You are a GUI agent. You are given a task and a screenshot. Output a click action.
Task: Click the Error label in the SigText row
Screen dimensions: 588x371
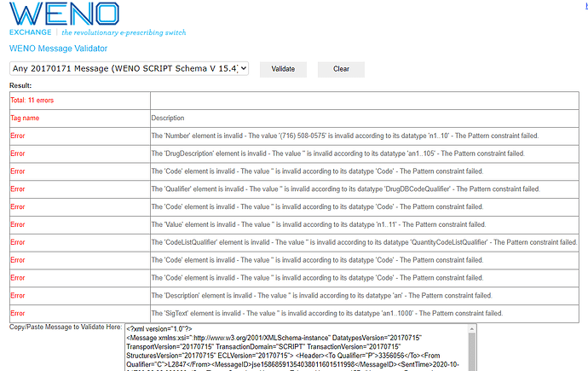pos(18,313)
